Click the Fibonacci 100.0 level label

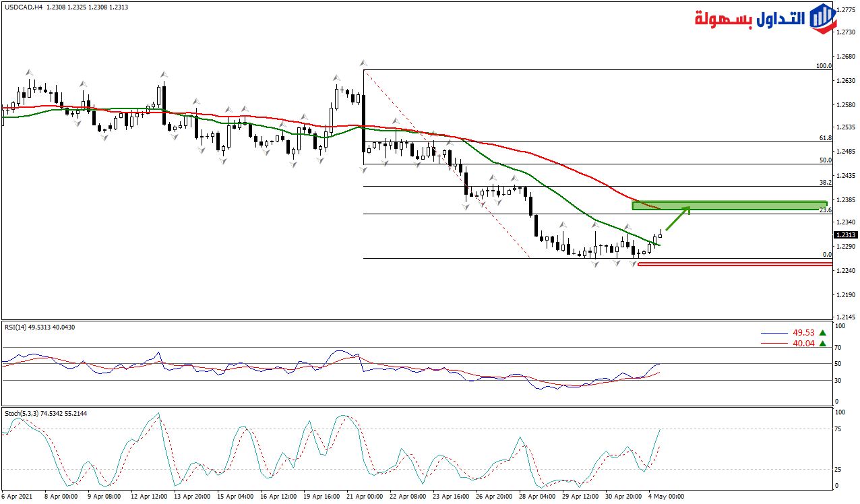[x=824, y=66]
